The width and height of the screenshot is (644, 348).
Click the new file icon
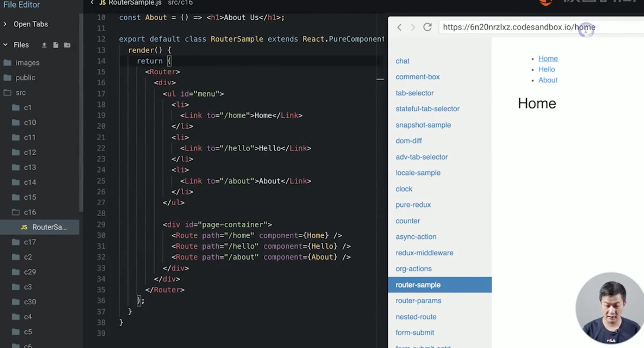(x=56, y=45)
